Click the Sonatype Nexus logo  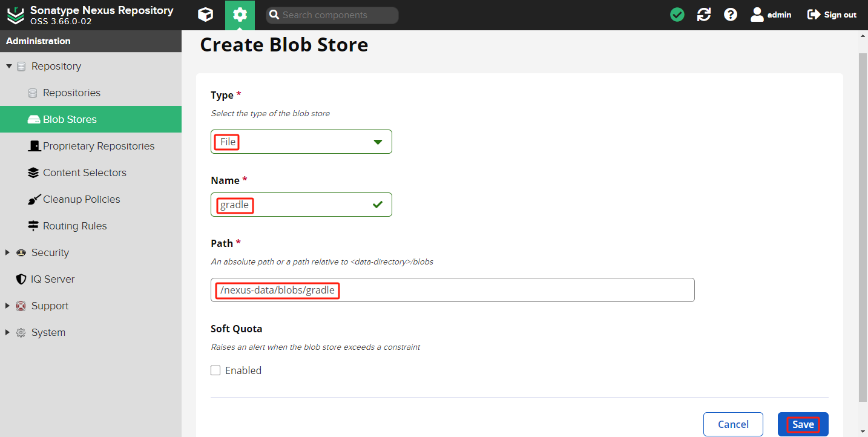point(16,15)
